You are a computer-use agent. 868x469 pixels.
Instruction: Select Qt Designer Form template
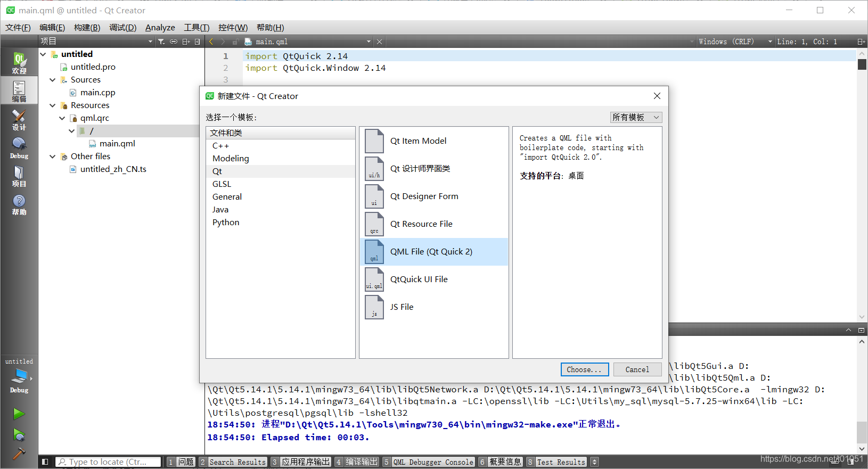(x=434, y=196)
